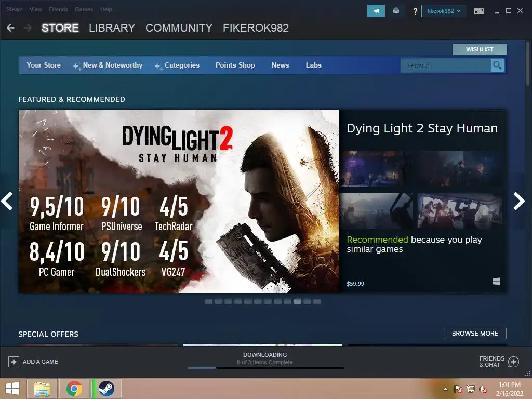Show previous featured game carousel arrow
Viewport: 532px width, 399px height.
pyautogui.click(x=7, y=201)
